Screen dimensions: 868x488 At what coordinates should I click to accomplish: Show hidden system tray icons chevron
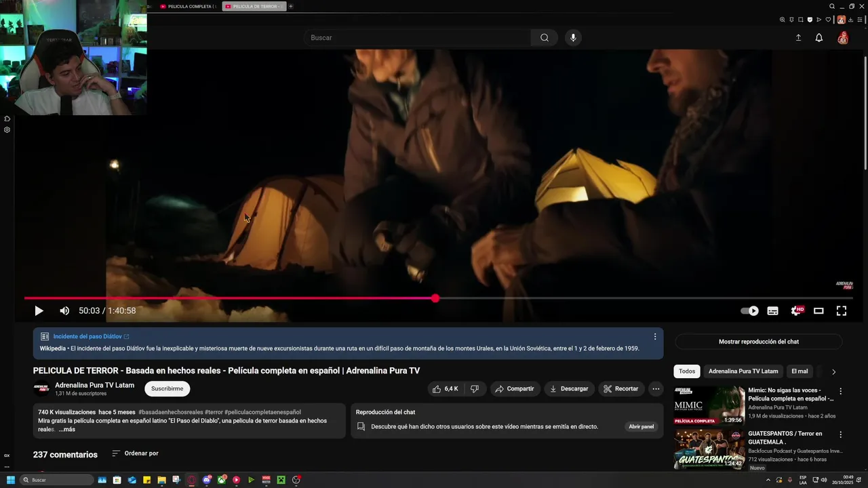pyautogui.click(x=768, y=480)
